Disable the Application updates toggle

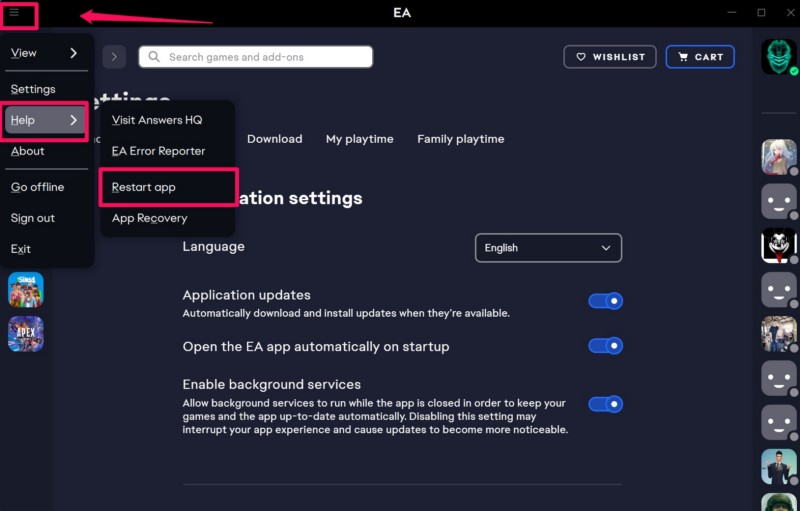[605, 301]
